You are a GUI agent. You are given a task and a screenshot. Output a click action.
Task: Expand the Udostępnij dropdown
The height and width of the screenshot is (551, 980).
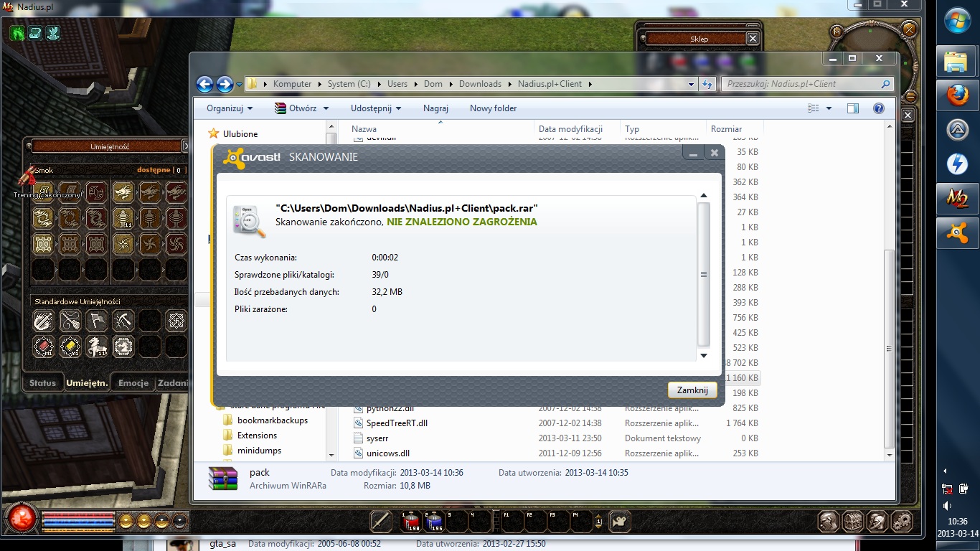point(376,108)
